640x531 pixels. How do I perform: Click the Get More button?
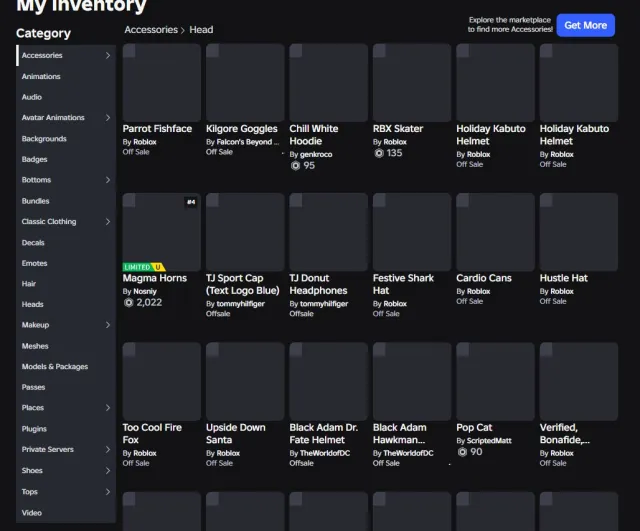click(x=585, y=25)
